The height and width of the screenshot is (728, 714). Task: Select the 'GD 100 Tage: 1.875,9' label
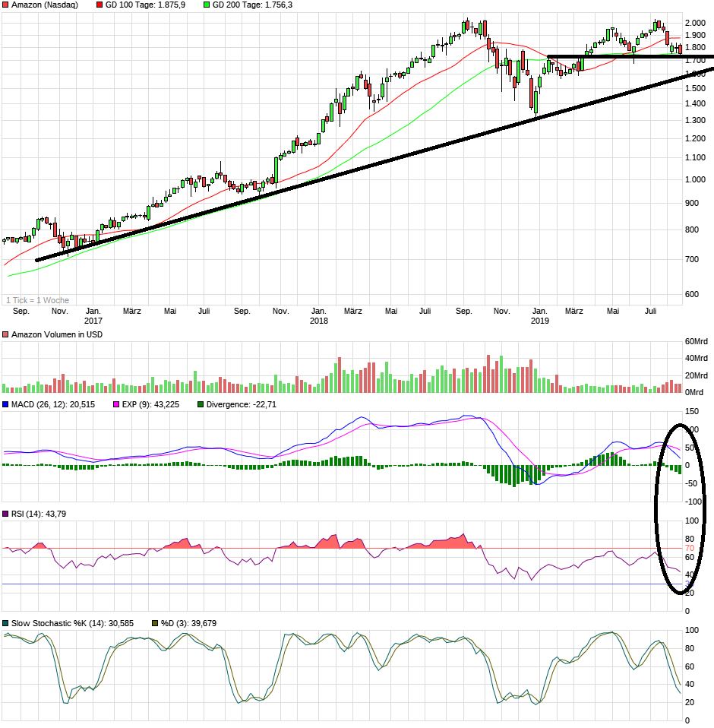pyautogui.click(x=145, y=5)
